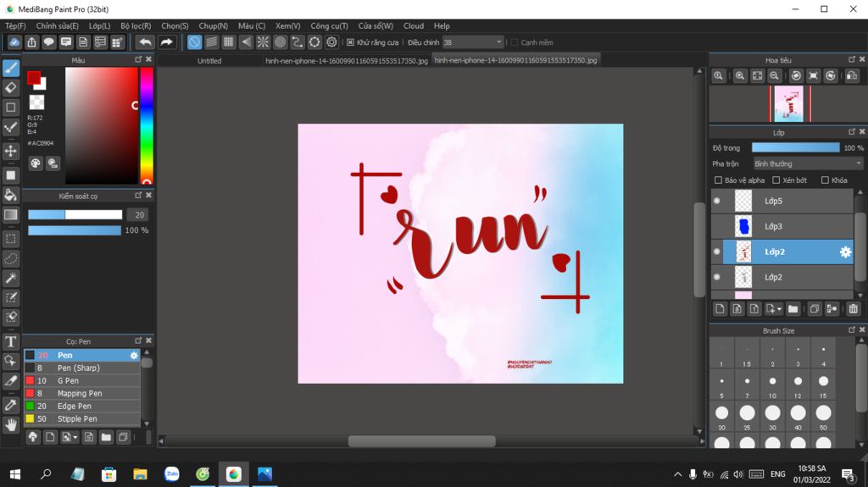Open snap settings gear in toolbar
The width and height of the screenshot is (868, 487).
click(x=331, y=42)
